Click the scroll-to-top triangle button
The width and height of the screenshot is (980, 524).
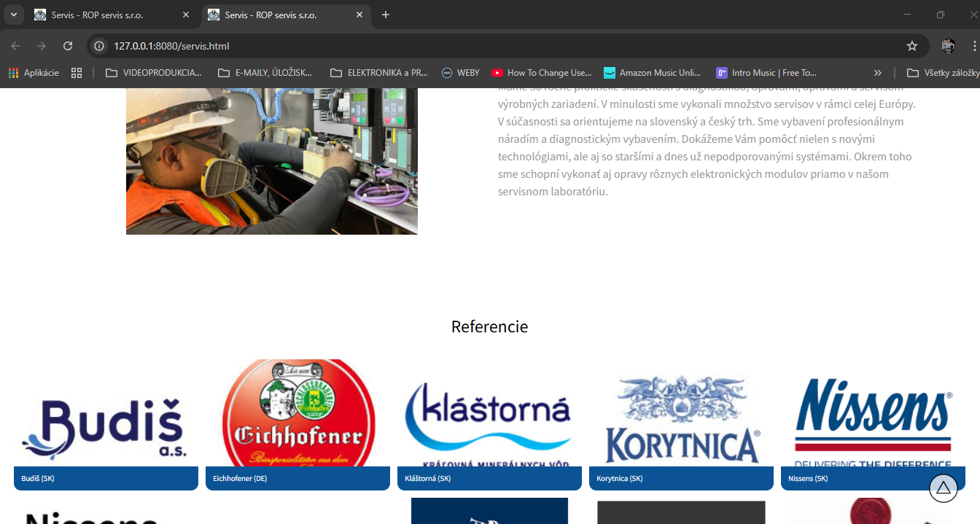coord(943,488)
